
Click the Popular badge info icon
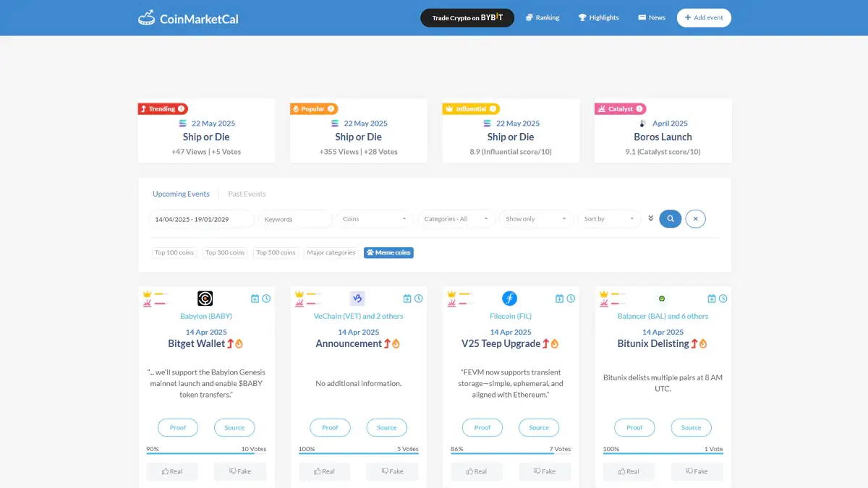(331, 109)
